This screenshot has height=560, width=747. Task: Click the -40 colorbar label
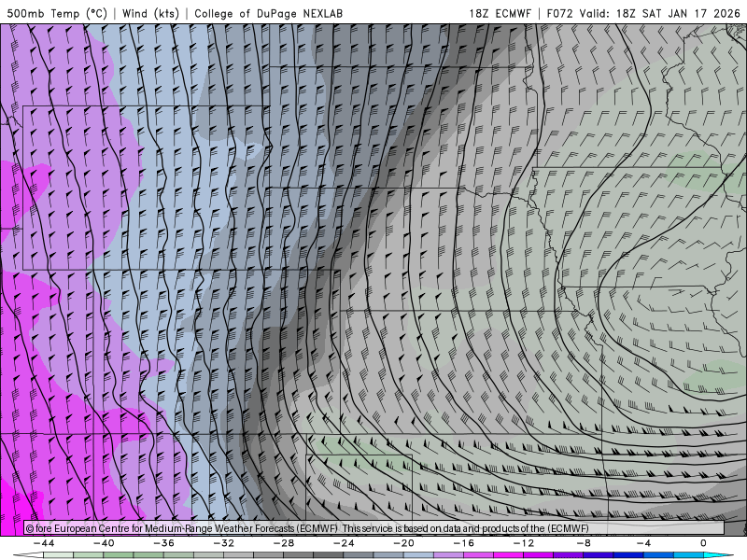click(104, 543)
